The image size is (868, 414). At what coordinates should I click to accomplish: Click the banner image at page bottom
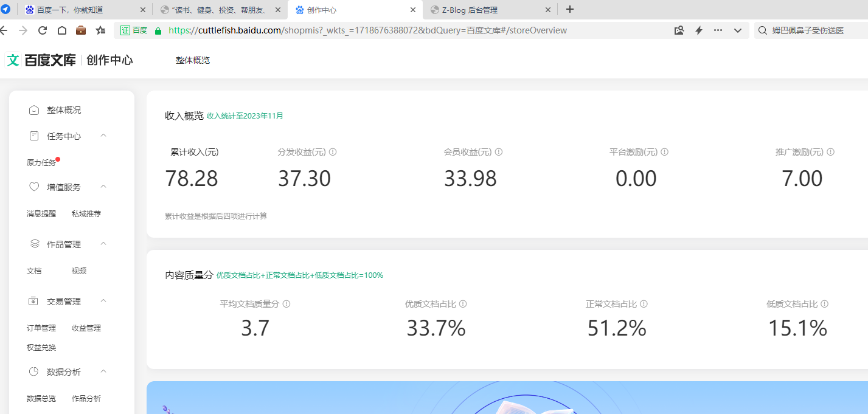pos(507,398)
